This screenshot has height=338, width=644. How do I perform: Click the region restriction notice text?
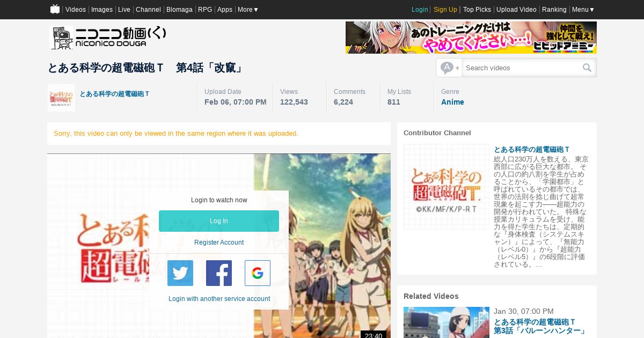pos(175,134)
